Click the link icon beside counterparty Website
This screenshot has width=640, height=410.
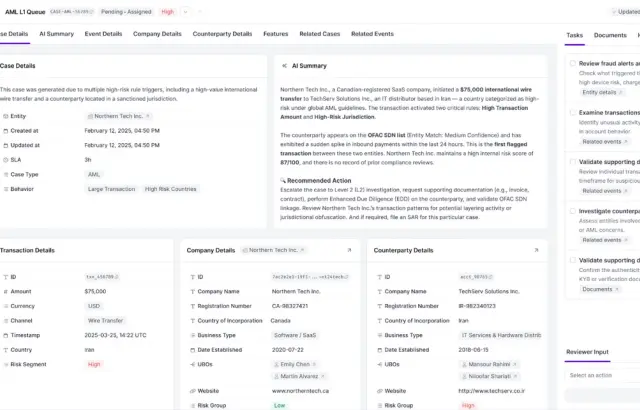click(x=379, y=391)
